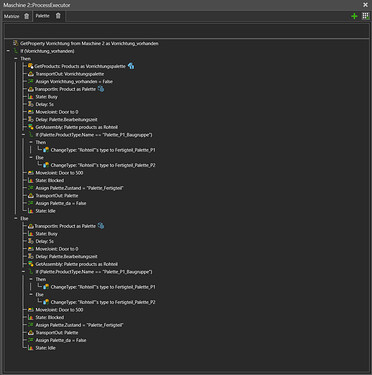This screenshot has height=375, width=372.
Task: Delete the Matrize tab with its trash icon
Action: tap(27, 16)
